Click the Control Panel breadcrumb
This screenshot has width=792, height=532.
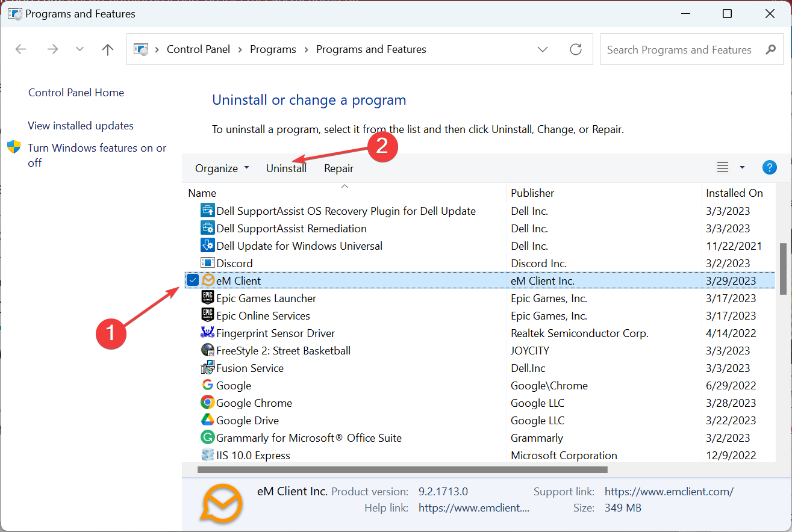(198, 49)
